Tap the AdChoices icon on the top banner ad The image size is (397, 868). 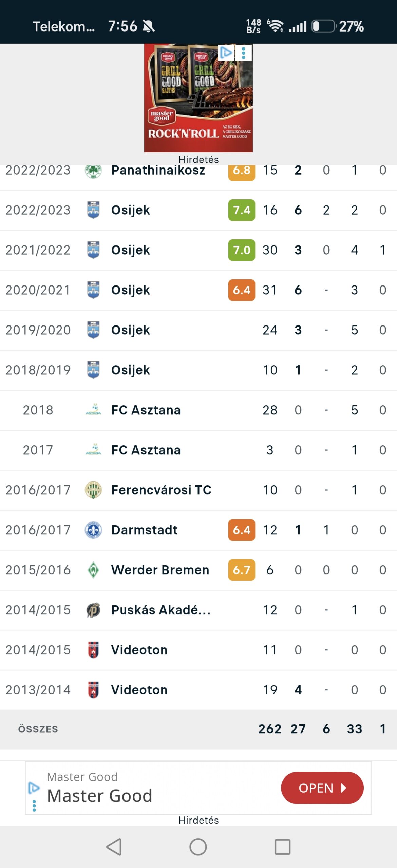click(226, 53)
